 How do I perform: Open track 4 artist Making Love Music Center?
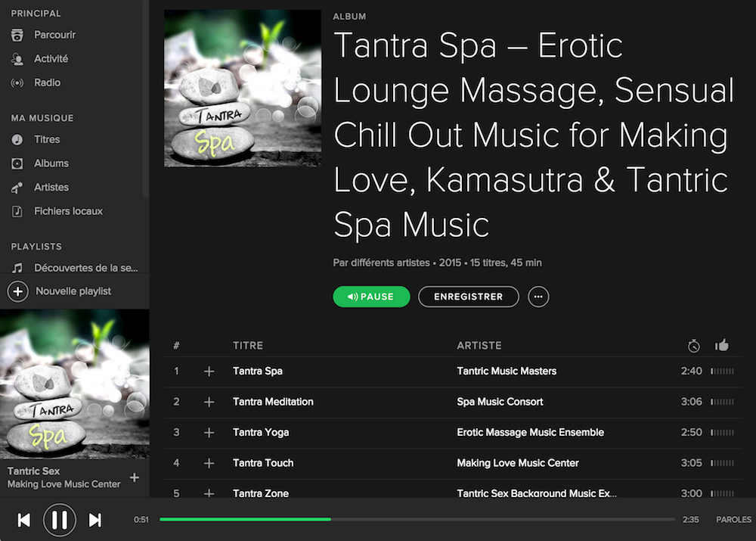(x=518, y=463)
